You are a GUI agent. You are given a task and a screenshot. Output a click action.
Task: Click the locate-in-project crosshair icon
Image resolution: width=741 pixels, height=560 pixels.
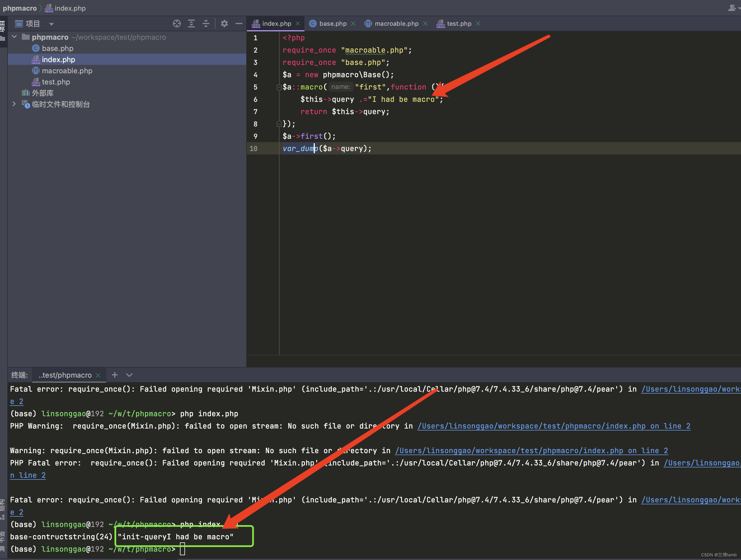pos(177,24)
